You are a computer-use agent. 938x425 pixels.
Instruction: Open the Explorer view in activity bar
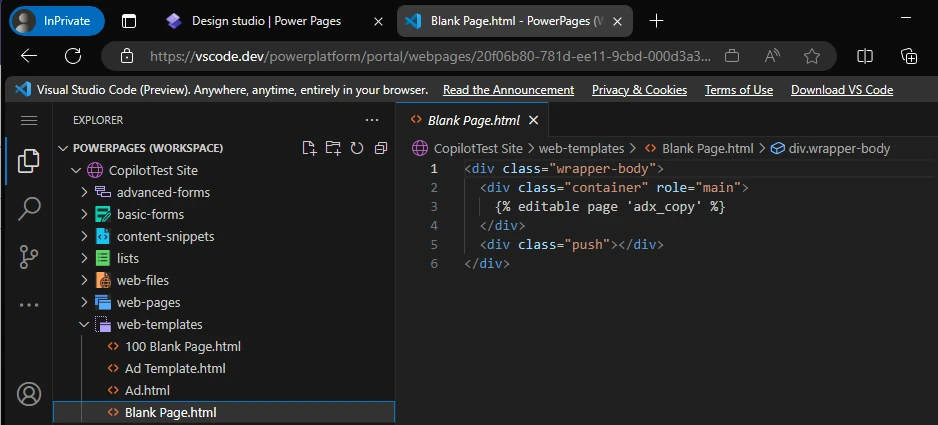click(29, 162)
